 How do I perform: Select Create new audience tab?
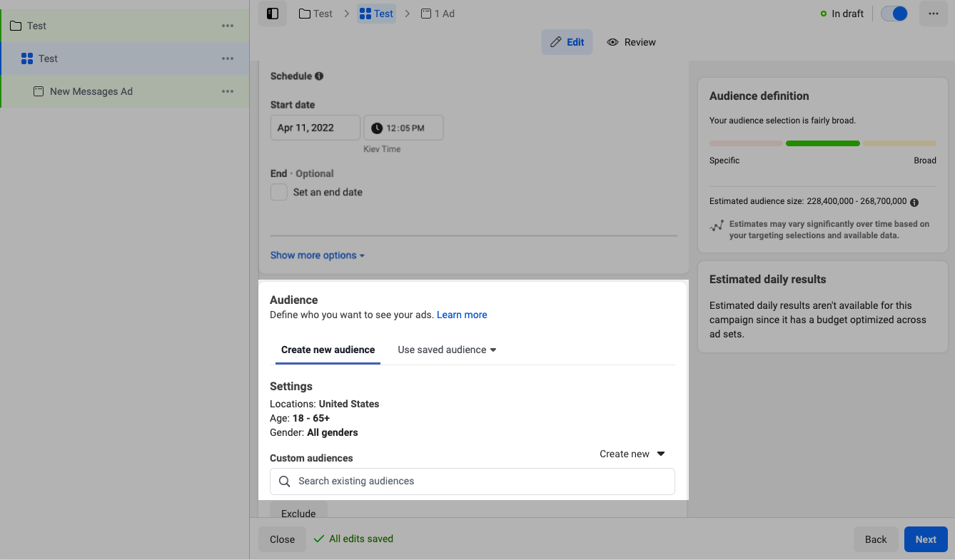(x=328, y=350)
